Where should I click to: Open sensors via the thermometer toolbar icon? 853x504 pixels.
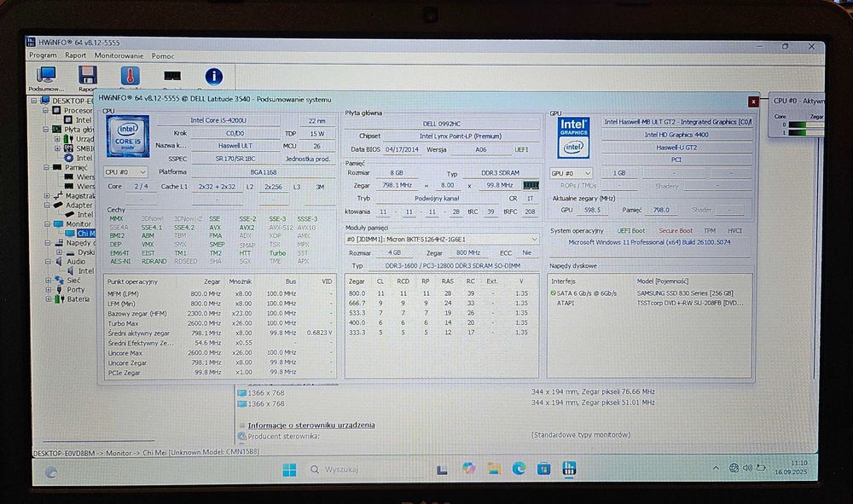click(130, 76)
